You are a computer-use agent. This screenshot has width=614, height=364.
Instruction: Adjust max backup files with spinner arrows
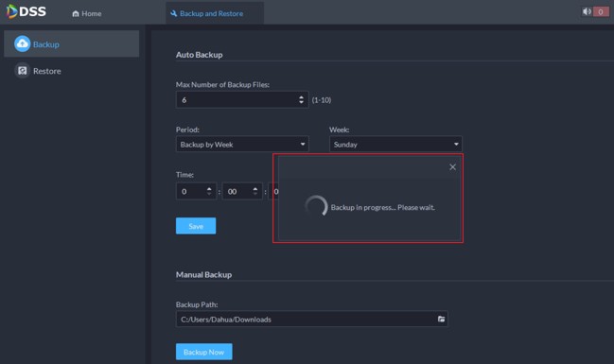click(301, 100)
